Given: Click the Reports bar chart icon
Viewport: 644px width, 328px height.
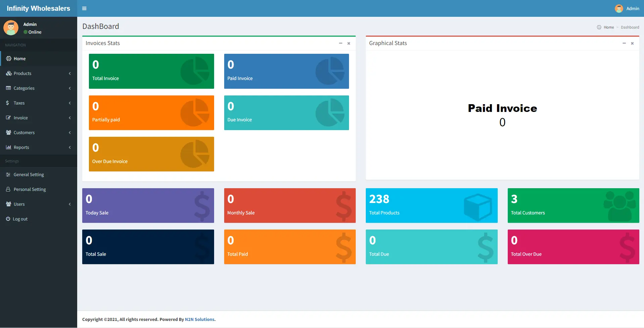Looking at the screenshot, I should [x=8, y=147].
